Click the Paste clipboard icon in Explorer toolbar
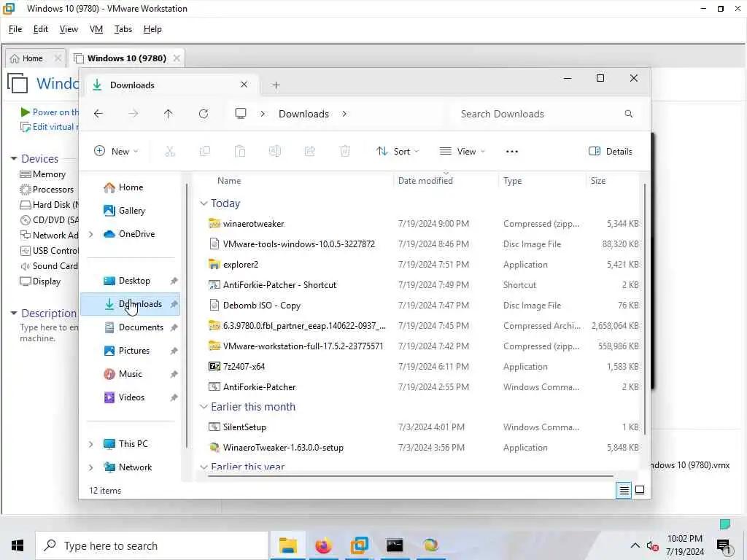Viewport: 747px width, 560px height. pos(239,152)
